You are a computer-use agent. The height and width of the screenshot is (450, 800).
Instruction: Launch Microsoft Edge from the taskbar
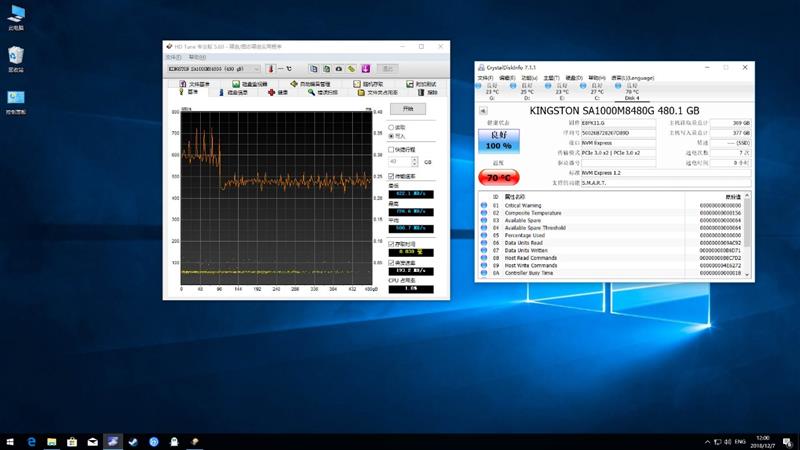click(31, 442)
